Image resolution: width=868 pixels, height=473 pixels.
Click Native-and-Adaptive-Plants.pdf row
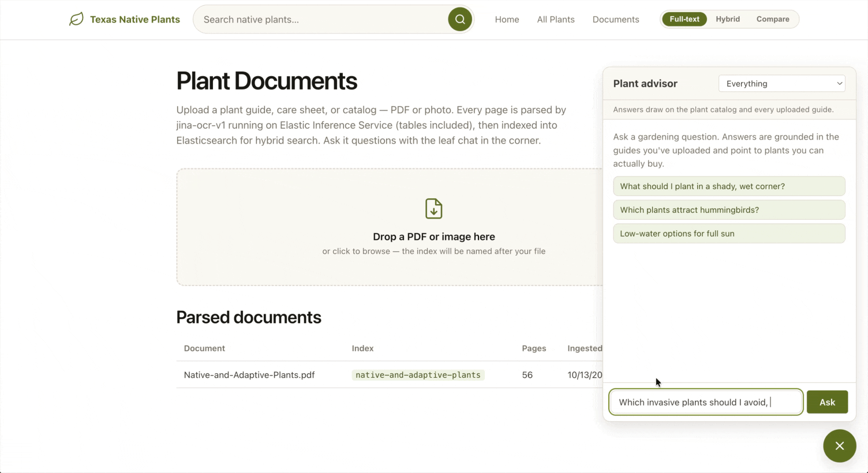390,375
